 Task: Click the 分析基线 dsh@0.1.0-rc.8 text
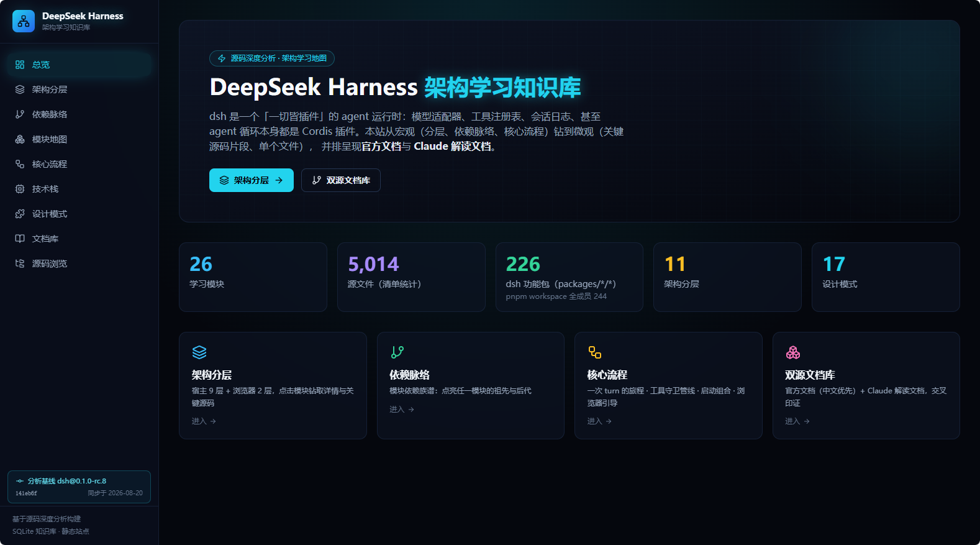(67, 481)
